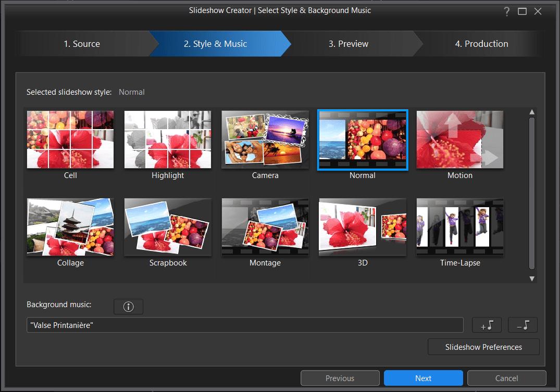Click the style list scroll down arrow
This screenshot has height=392, width=560.
532,279
